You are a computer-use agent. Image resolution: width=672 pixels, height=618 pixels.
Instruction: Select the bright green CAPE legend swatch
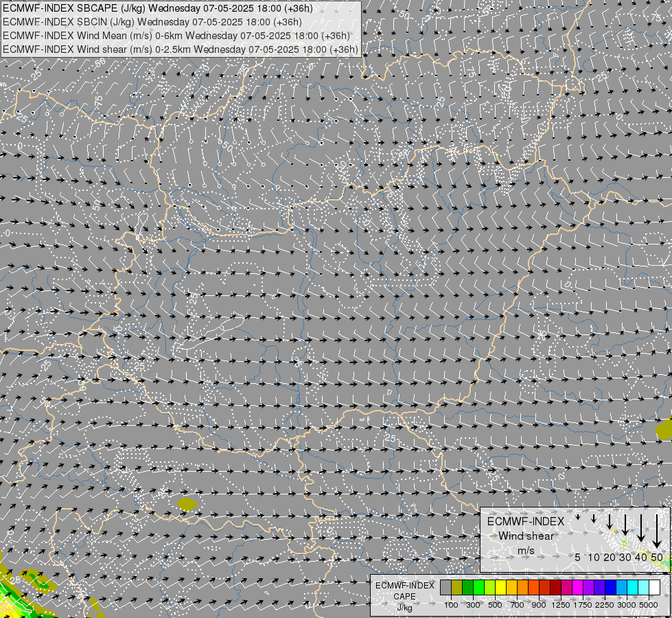(478, 588)
